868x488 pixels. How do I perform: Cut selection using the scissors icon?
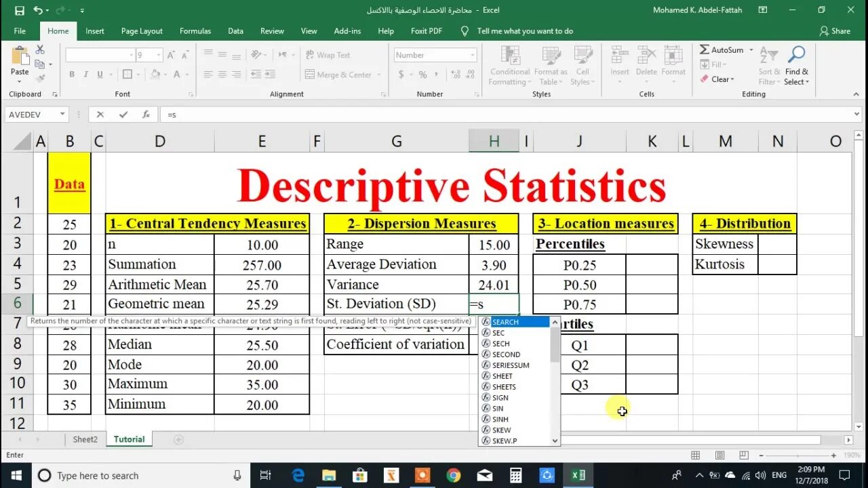coord(40,50)
